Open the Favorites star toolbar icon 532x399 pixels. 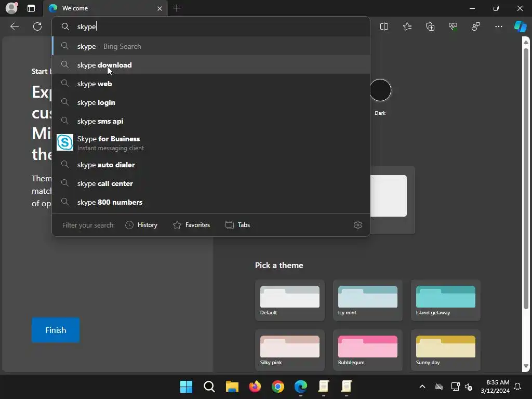click(407, 26)
